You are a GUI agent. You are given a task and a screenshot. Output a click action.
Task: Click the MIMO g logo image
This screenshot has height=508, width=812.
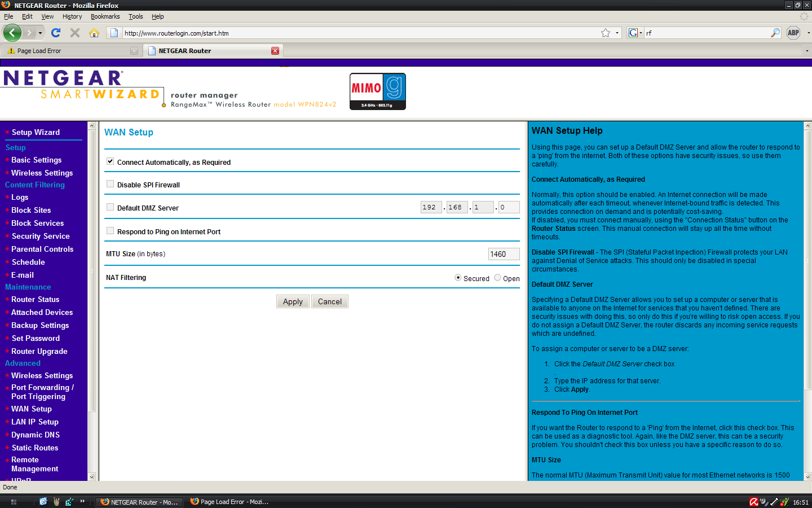coord(378,91)
